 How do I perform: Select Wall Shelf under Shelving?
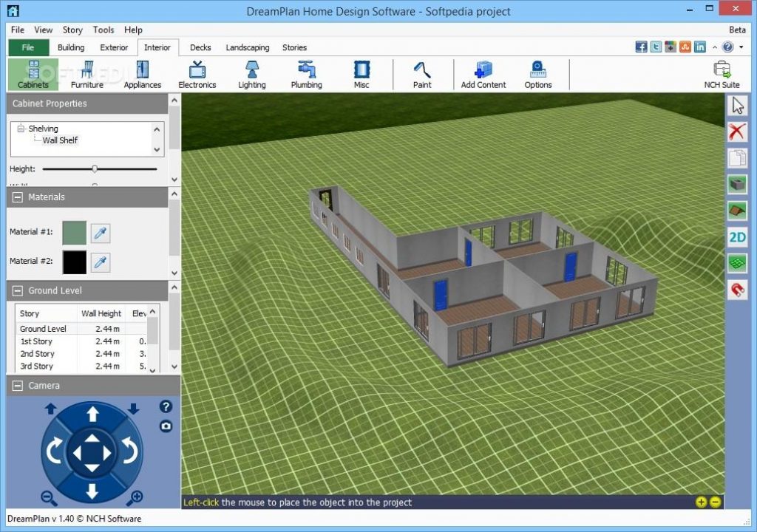pos(60,140)
